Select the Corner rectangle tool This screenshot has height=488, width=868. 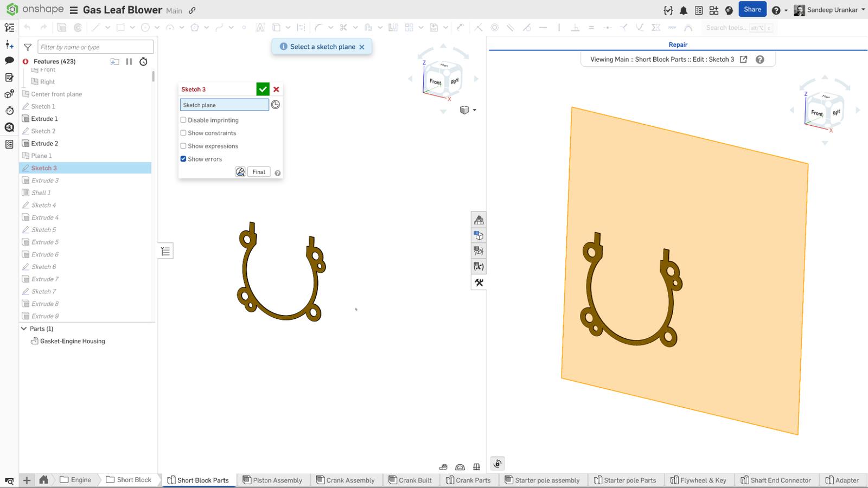[x=119, y=27]
